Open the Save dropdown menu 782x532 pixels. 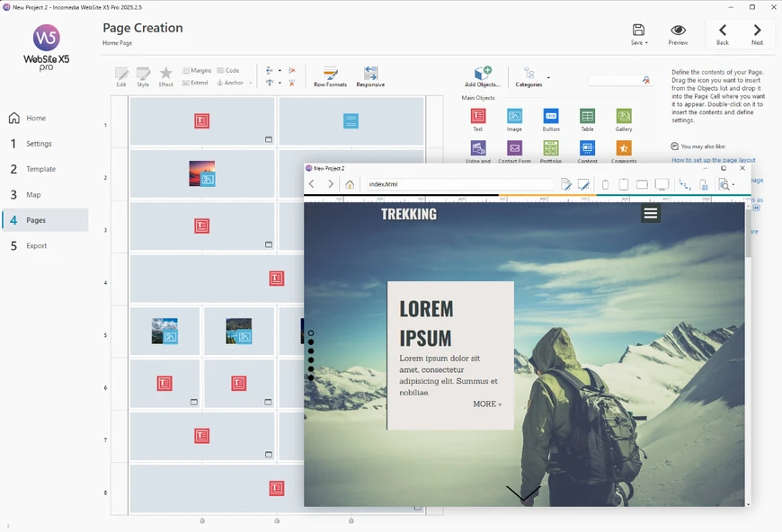[638, 35]
